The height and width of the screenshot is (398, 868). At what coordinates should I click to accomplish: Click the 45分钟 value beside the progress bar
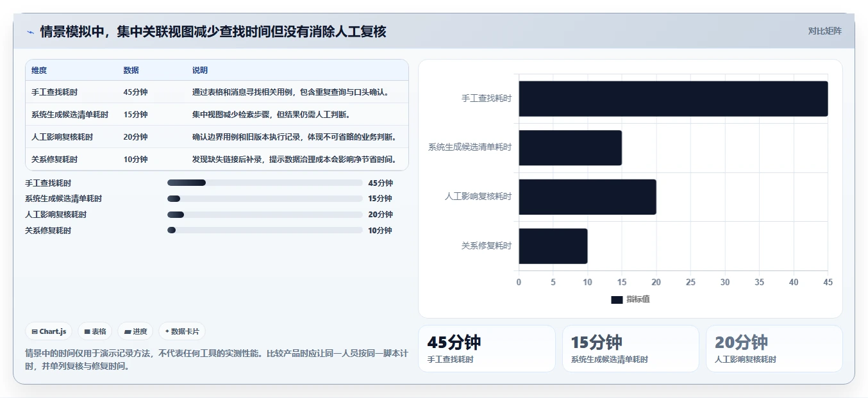380,183
